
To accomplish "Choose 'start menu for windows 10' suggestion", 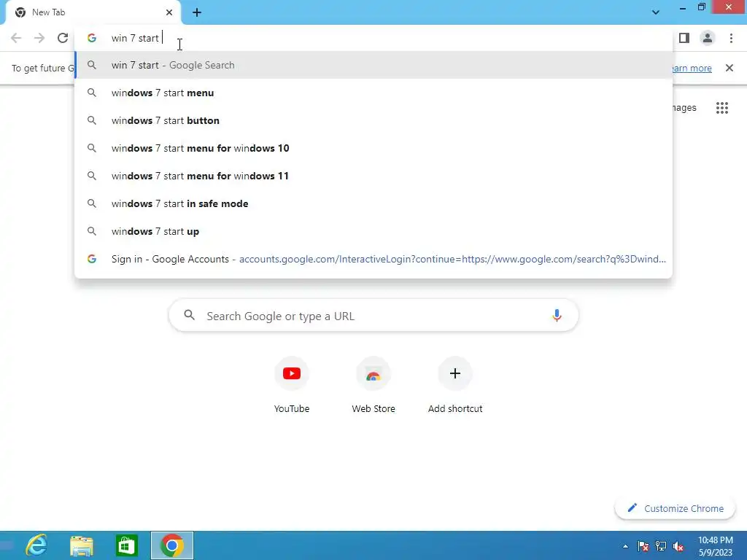I will 373,148.
